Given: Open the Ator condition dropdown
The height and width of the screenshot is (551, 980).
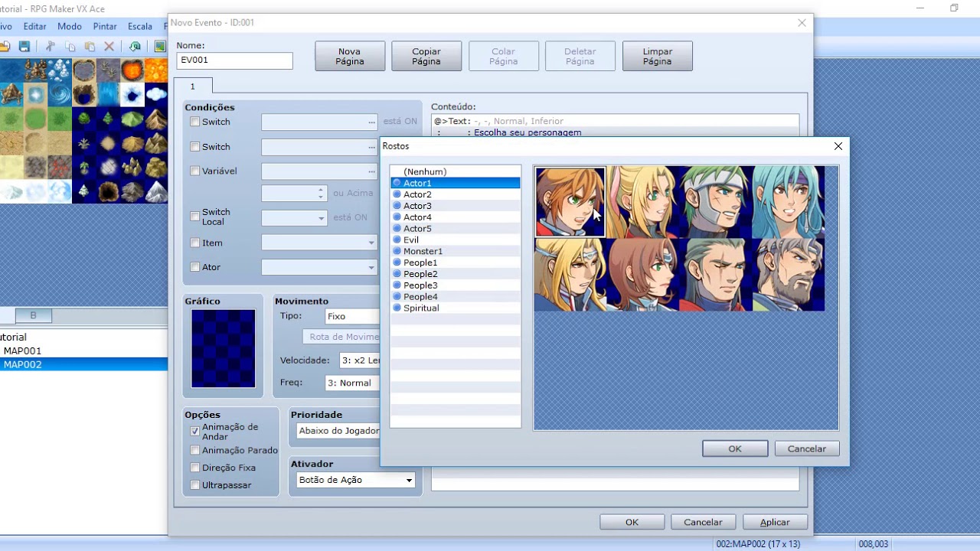Looking at the screenshot, I should point(319,267).
